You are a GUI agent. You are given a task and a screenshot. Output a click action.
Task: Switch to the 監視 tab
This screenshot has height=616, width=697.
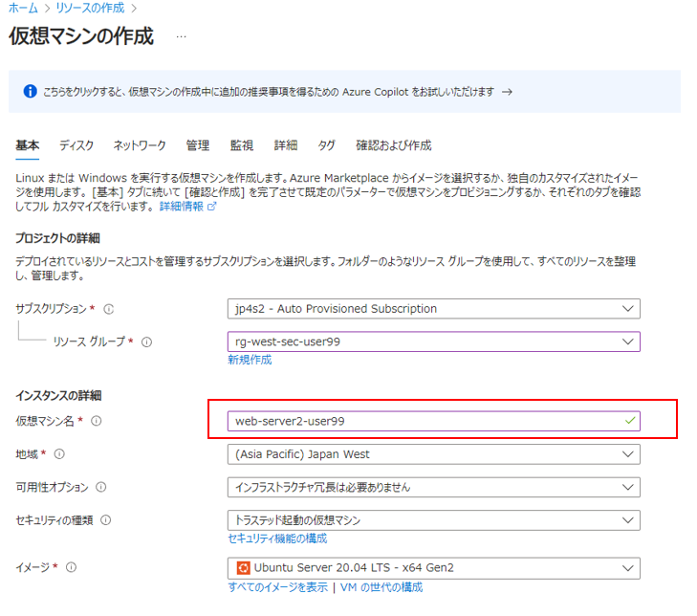242,145
